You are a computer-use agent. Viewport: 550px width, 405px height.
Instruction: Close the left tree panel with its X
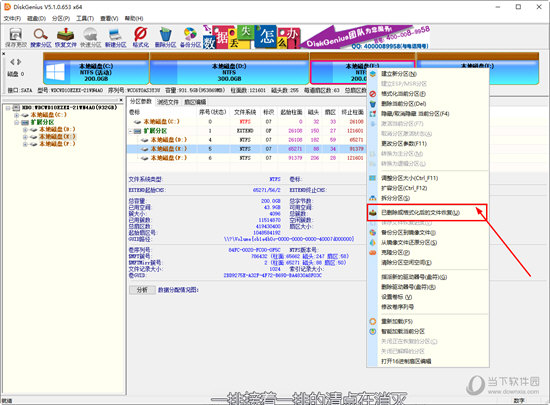[x=121, y=100]
